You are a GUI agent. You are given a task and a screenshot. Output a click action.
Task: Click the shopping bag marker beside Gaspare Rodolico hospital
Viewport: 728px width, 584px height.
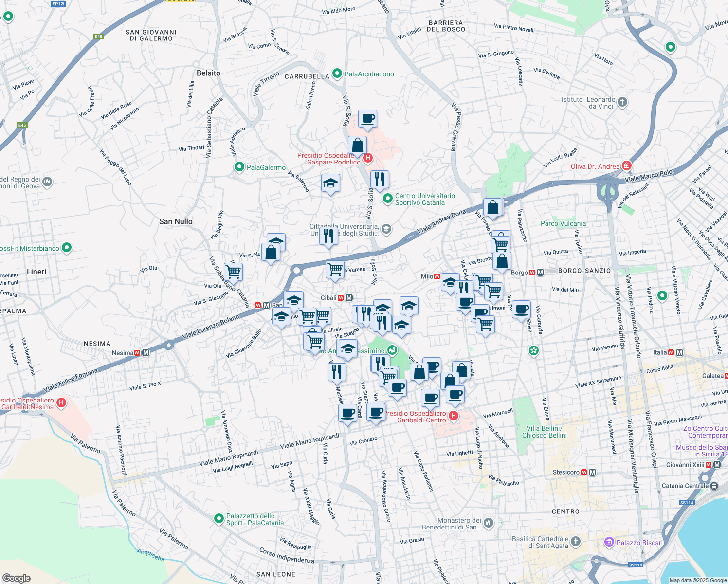[x=357, y=146]
